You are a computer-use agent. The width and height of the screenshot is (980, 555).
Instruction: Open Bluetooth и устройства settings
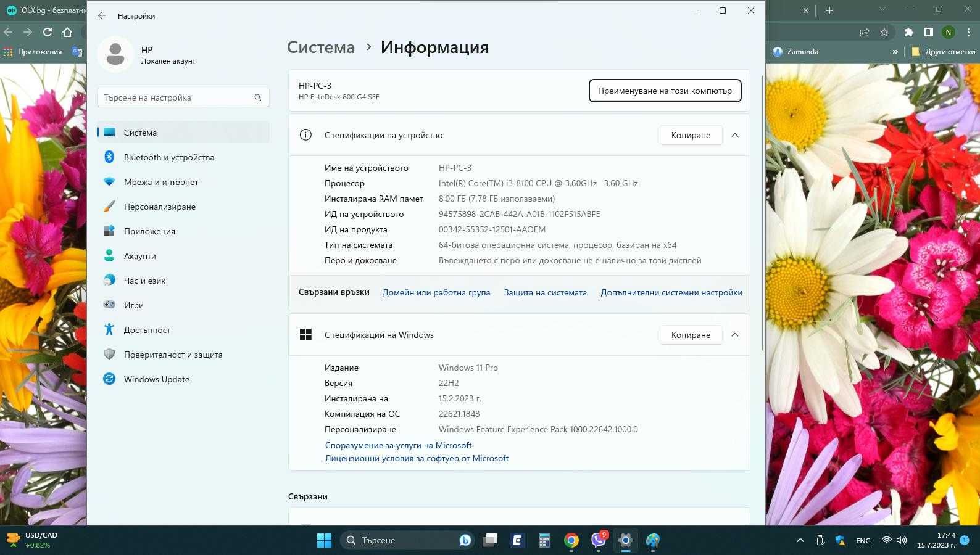[x=183, y=157]
